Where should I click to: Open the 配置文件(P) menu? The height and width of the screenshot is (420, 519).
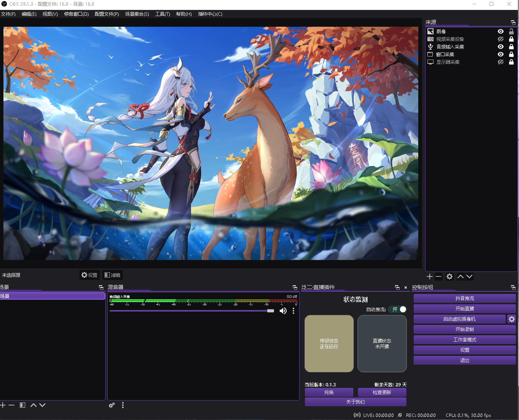pyautogui.click(x=107, y=14)
